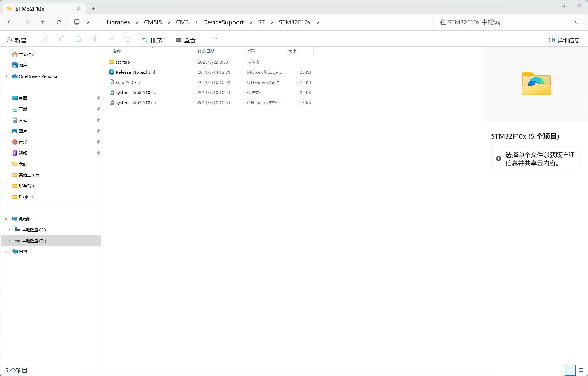588x376 pixels.
Task: Open the 查看 view dropdown
Action: (x=188, y=40)
